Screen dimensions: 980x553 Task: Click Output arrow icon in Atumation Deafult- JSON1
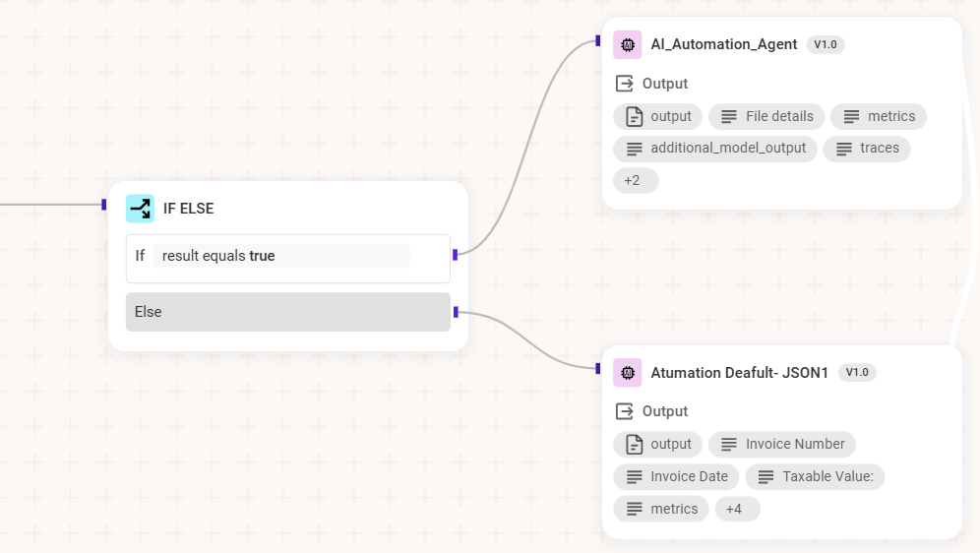[624, 411]
